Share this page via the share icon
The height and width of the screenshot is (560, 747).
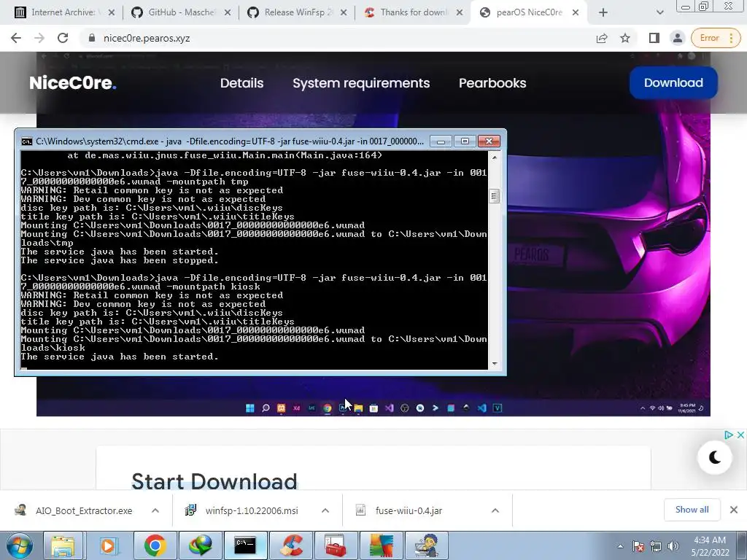602,38
